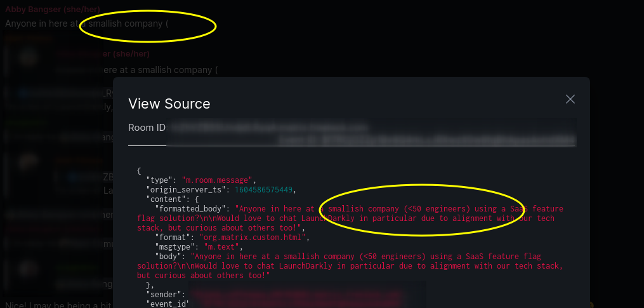
Task: Select the timestamp value 1604586575449
Action: (264, 190)
